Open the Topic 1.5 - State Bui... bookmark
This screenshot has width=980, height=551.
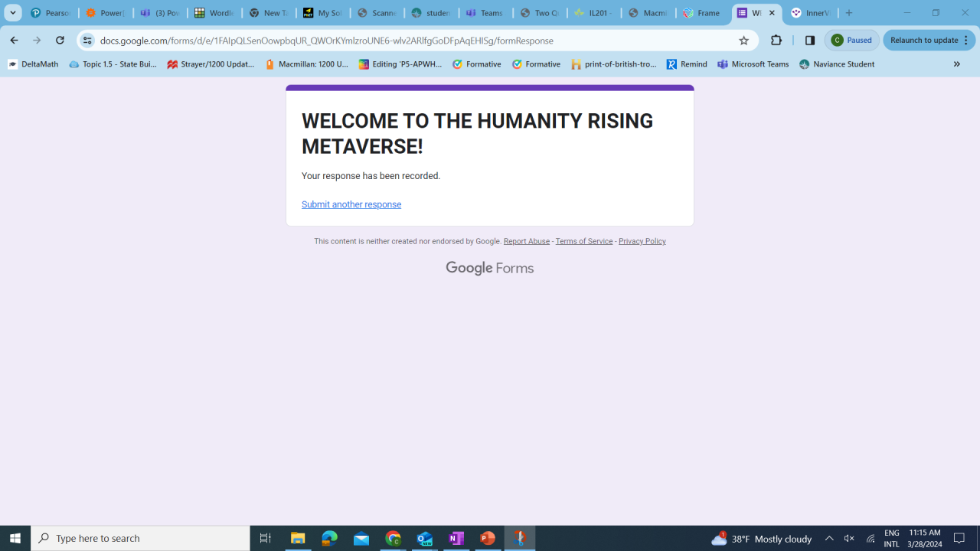point(113,64)
